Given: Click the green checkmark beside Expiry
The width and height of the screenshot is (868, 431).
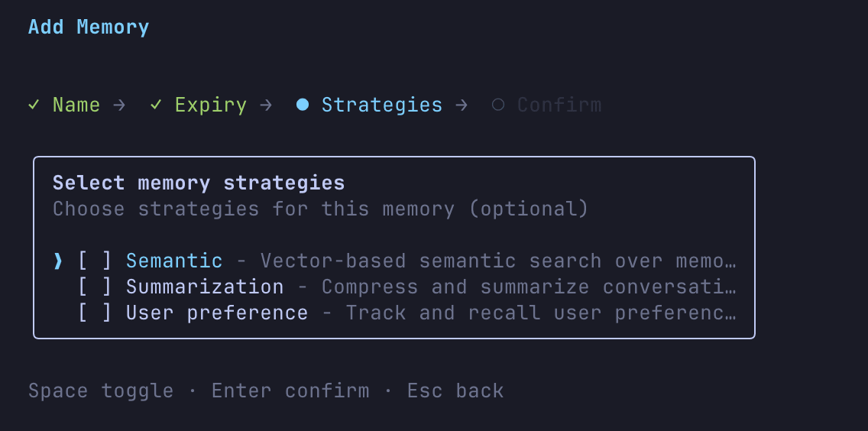Looking at the screenshot, I should (156, 105).
